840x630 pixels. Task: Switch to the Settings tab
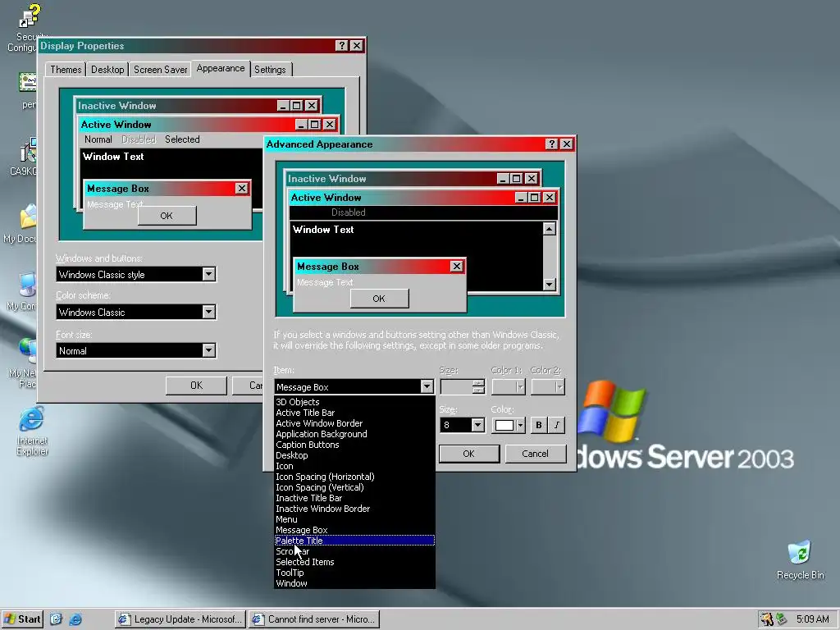point(270,70)
